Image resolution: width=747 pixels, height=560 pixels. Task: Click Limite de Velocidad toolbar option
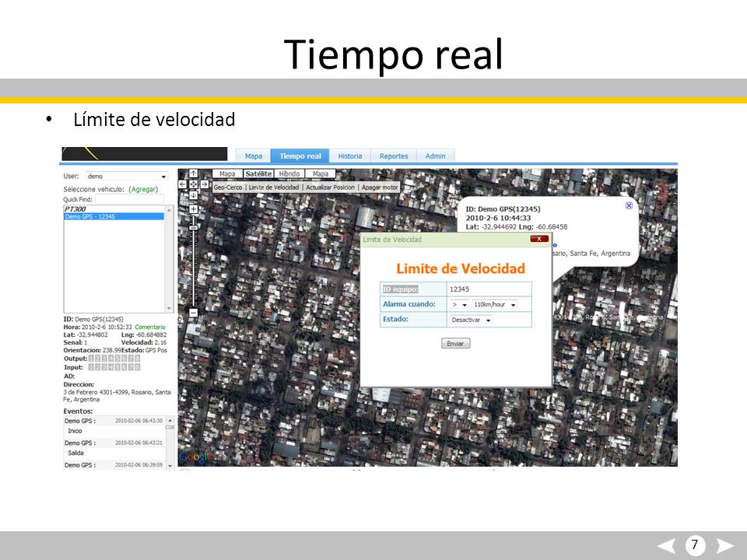274,187
